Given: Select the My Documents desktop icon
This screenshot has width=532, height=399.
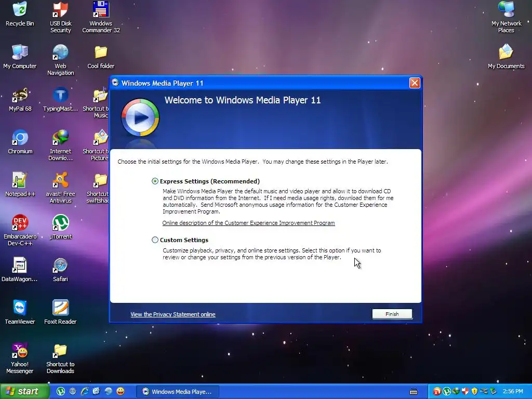Looking at the screenshot, I should (506, 57).
